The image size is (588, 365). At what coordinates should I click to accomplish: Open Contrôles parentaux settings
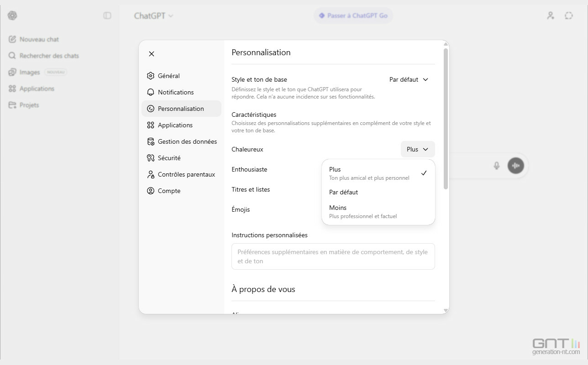[186, 174]
